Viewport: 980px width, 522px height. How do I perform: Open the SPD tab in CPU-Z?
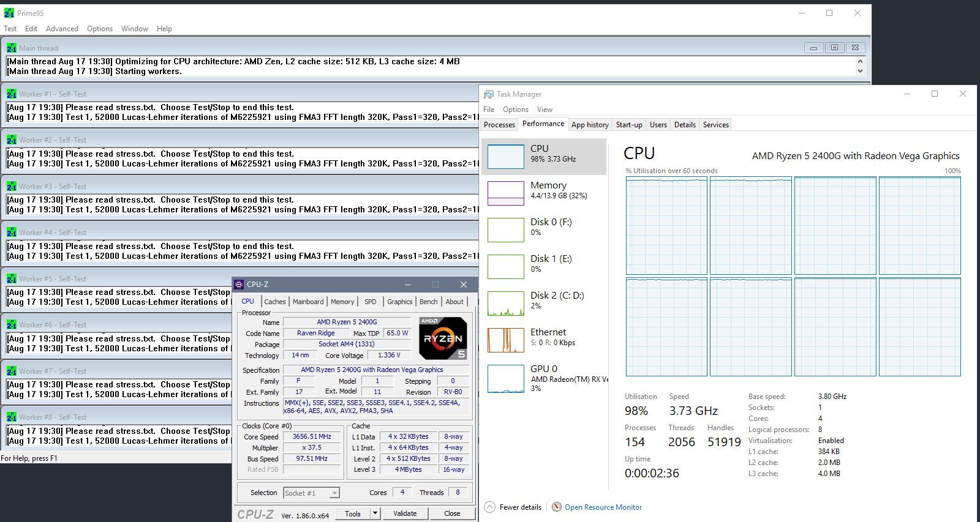pyautogui.click(x=371, y=302)
